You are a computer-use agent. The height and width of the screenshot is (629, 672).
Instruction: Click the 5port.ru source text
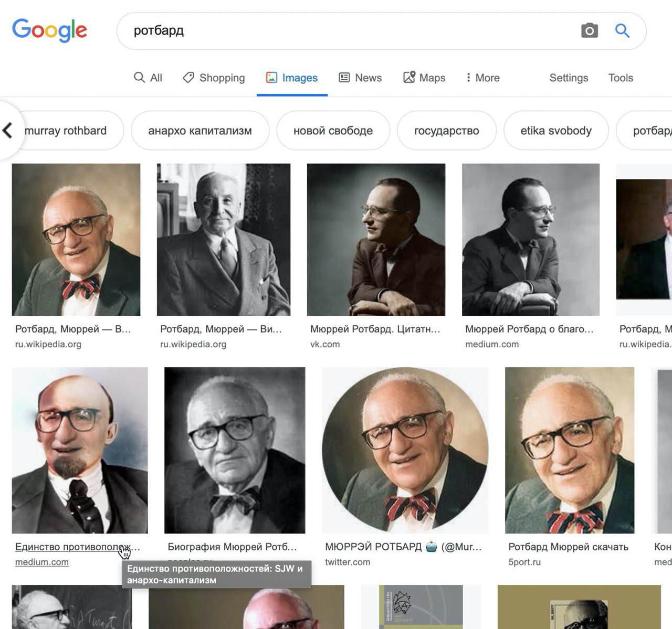point(524,562)
